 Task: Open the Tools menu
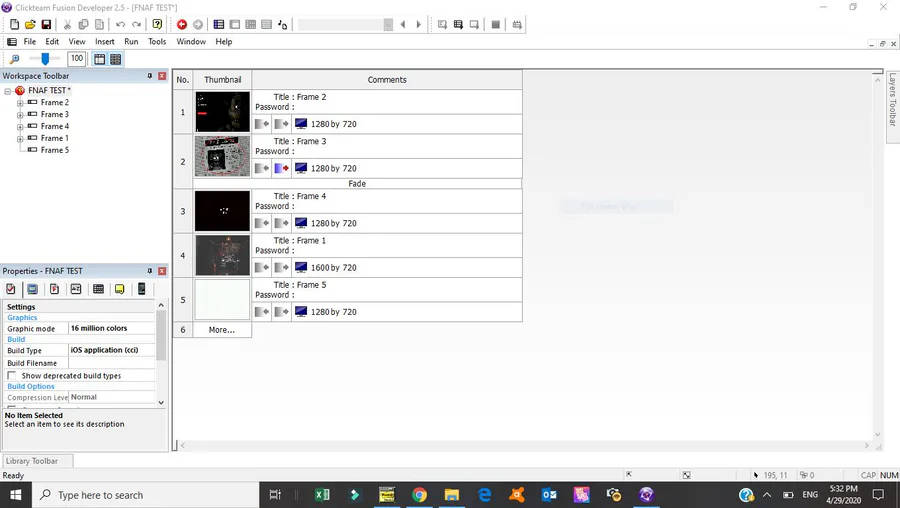(157, 41)
